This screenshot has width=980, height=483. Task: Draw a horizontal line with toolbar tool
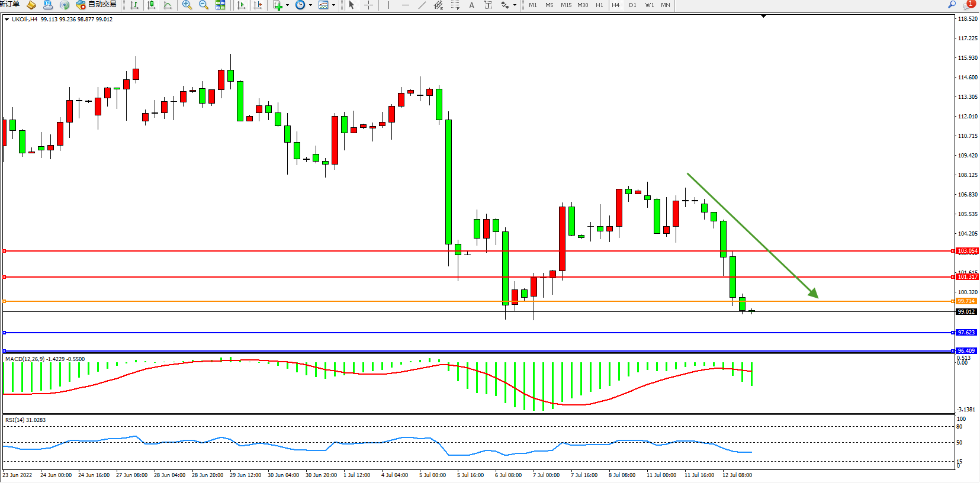pos(405,5)
